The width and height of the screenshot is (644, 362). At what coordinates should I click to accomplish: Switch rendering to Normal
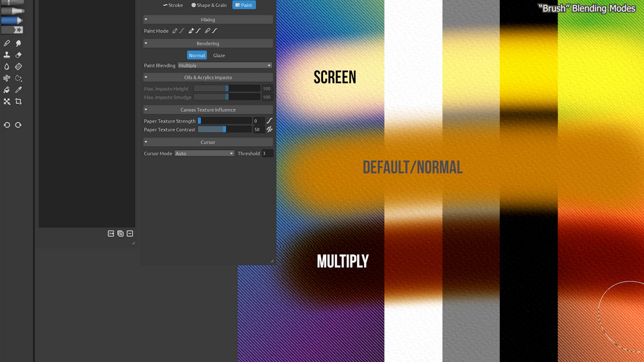click(197, 55)
